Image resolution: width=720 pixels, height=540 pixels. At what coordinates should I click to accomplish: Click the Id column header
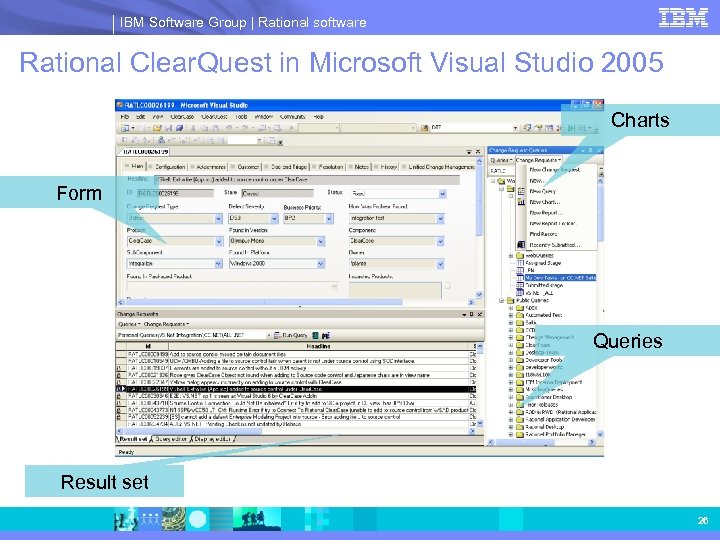coord(148,346)
